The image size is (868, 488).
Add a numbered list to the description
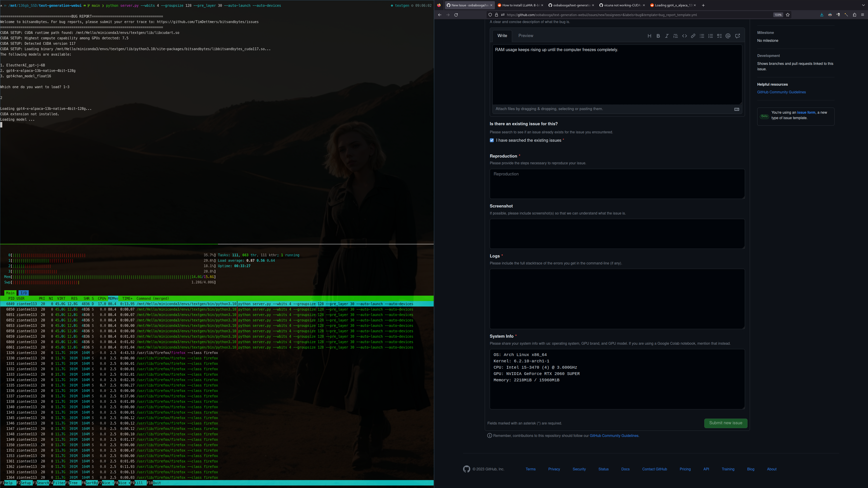point(711,36)
